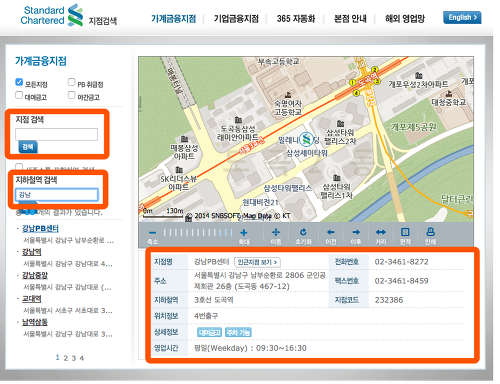Click the business hours text 09:30~16:30
Screen dimensions: 500x384
click(x=281, y=348)
